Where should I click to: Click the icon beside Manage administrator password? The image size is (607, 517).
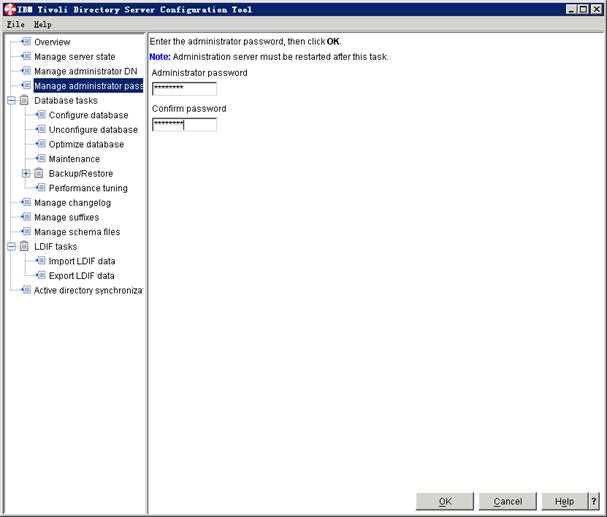pos(26,85)
